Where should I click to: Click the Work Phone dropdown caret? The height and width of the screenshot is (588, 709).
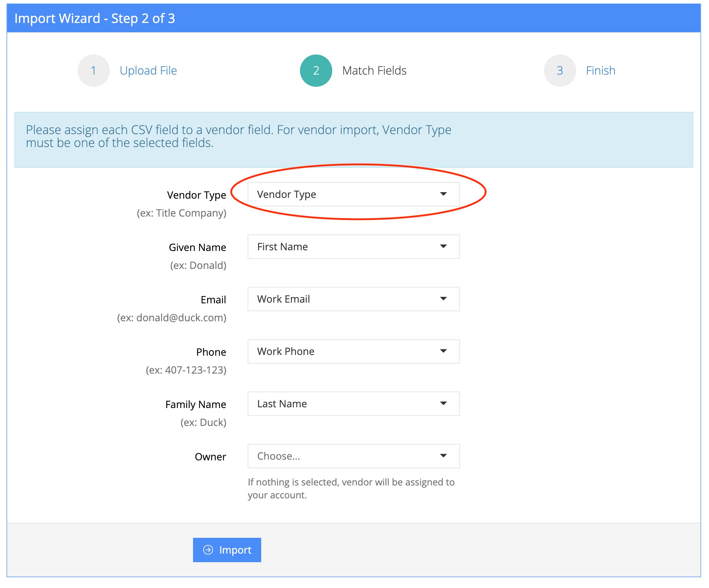[x=443, y=351]
